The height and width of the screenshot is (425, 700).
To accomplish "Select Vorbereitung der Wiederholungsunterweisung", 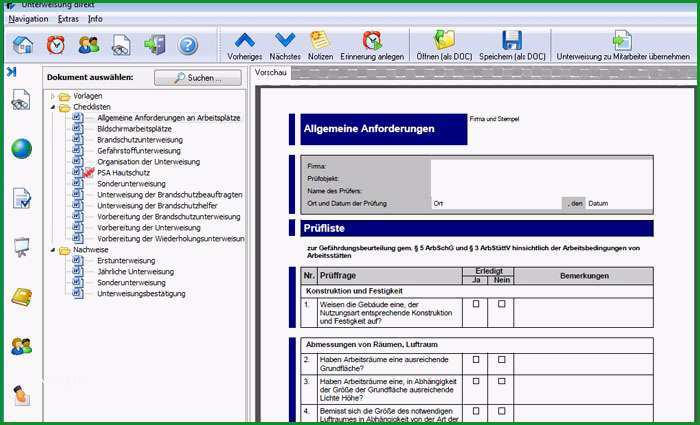I will pos(171,239).
